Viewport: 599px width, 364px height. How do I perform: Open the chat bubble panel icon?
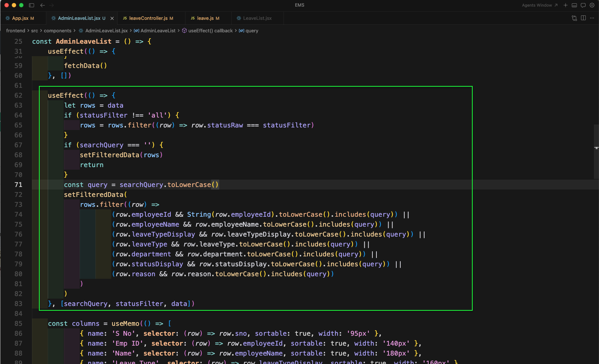[x=583, y=5]
